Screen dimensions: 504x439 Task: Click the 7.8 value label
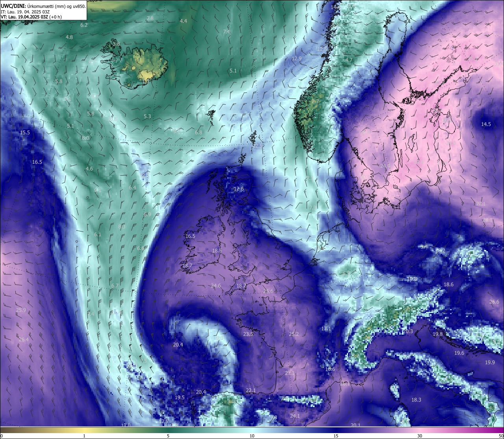click(150, 19)
